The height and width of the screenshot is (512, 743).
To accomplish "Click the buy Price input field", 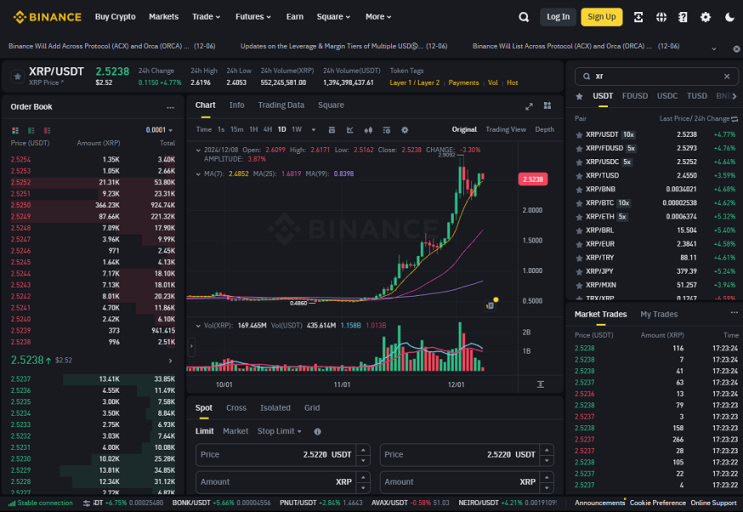I will 282,455.
